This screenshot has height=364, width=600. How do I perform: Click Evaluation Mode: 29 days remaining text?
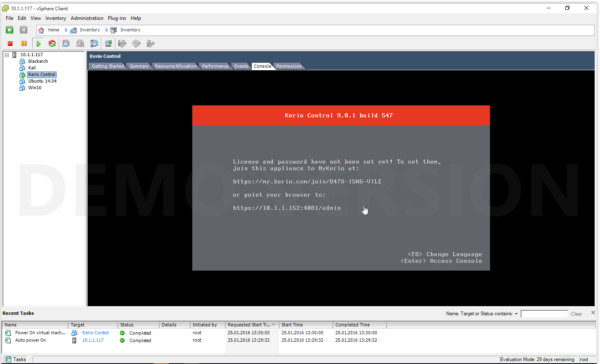pyautogui.click(x=537, y=359)
